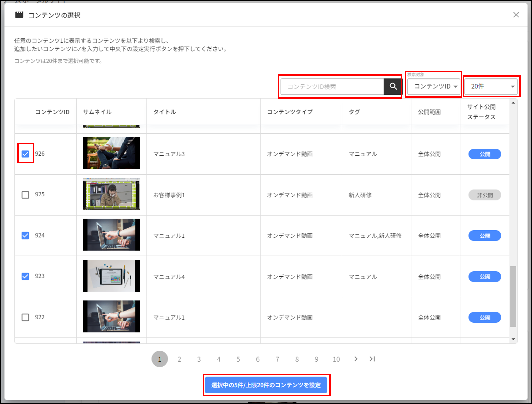Click the 公開 status badge for 926
This screenshot has height=404, width=532.
point(484,154)
